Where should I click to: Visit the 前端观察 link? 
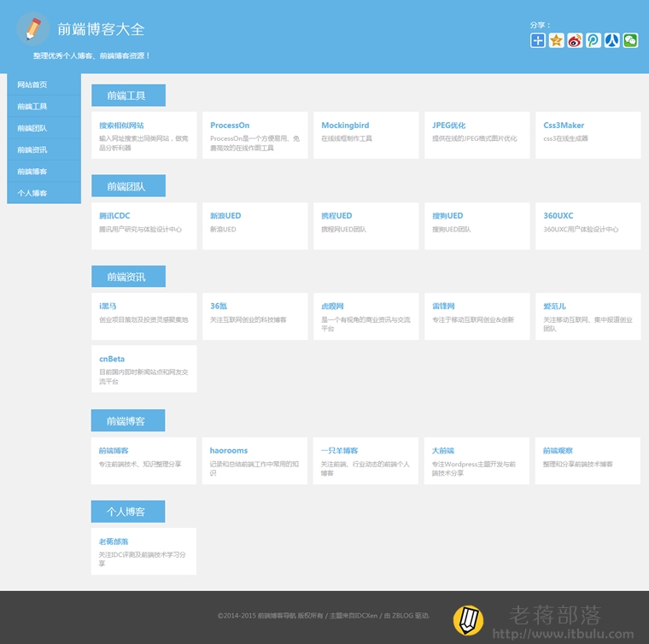coord(558,450)
